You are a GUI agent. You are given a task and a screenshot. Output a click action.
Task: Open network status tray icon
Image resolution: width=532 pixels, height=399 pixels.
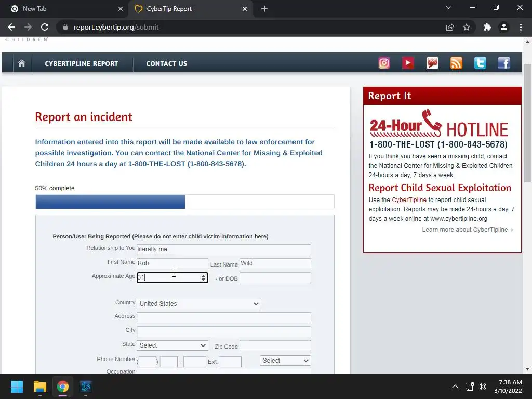pos(469,387)
